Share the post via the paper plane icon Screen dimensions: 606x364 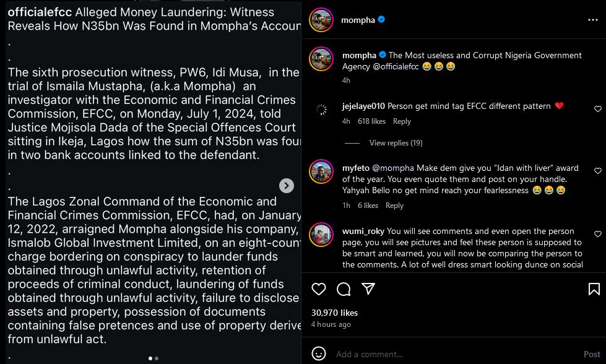tap(369, 289)
